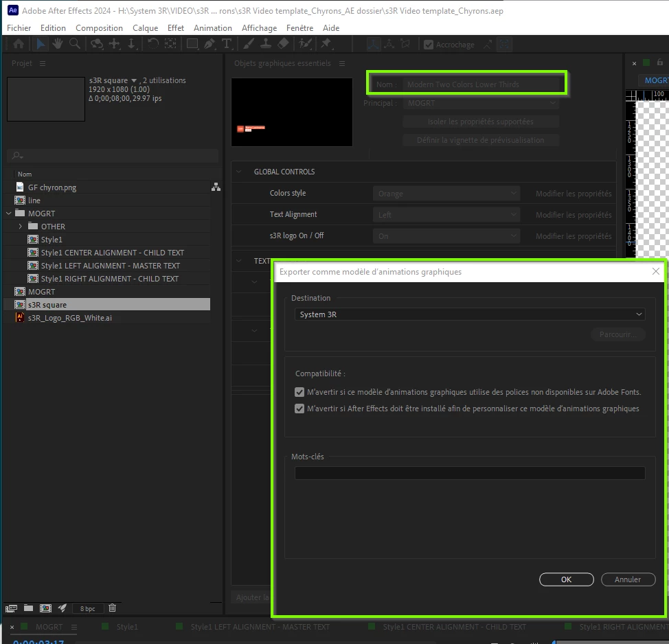The height and width of the screenshot is (644, 669).
Task: Open the Principal MOGRT dropdown
Action: coord(481,103)
